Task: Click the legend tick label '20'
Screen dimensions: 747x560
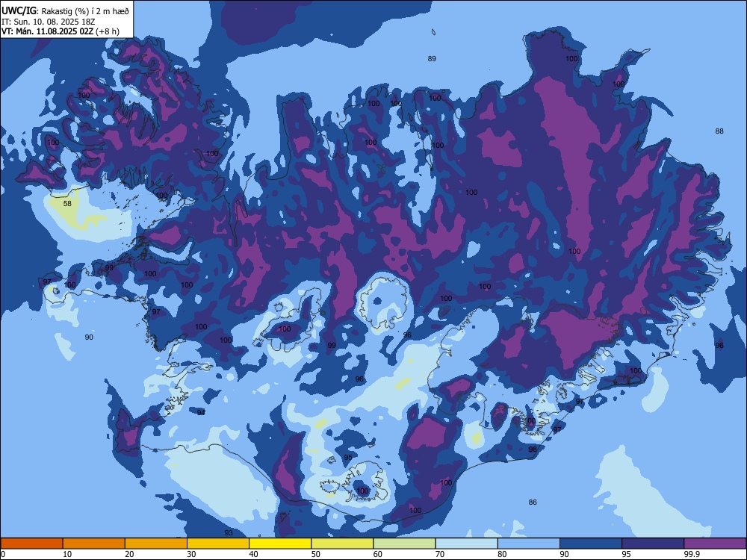Action: tap(129, 554)
